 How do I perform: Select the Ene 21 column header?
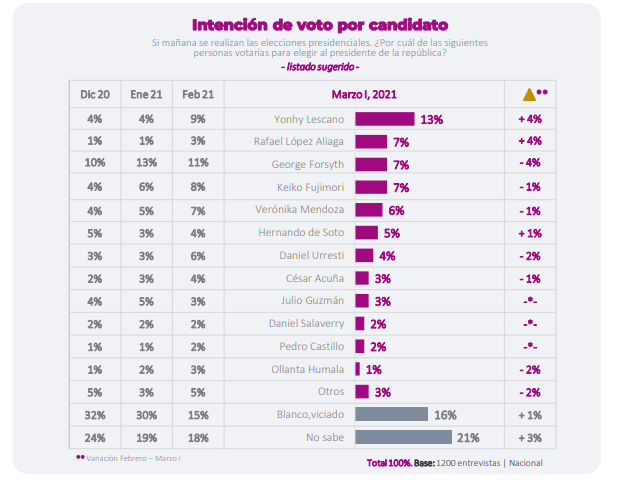tap(146, 95)
